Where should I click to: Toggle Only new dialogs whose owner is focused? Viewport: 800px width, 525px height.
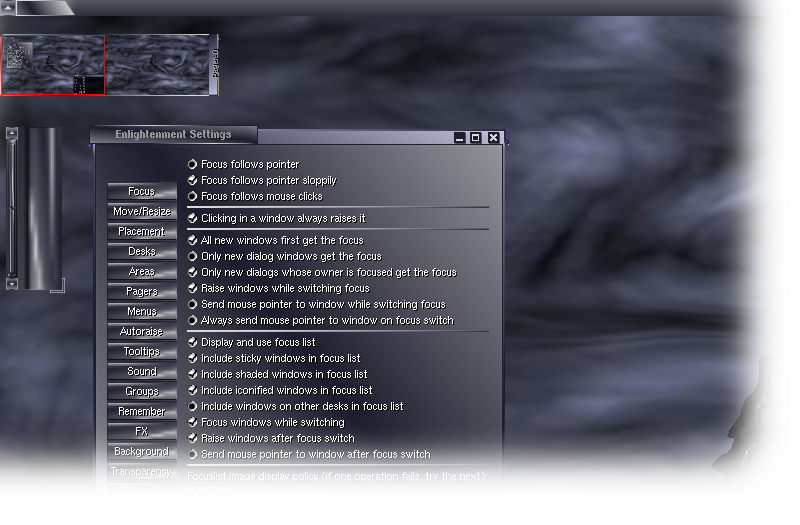[x=192, y=272]
